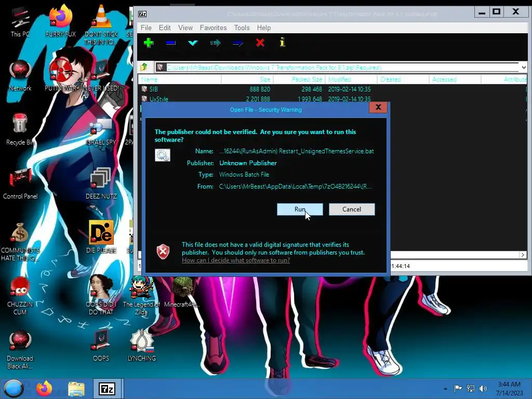Open the 7-Zip View menu
The height and width of the screenshot is (399, 532).
(185, 28)
